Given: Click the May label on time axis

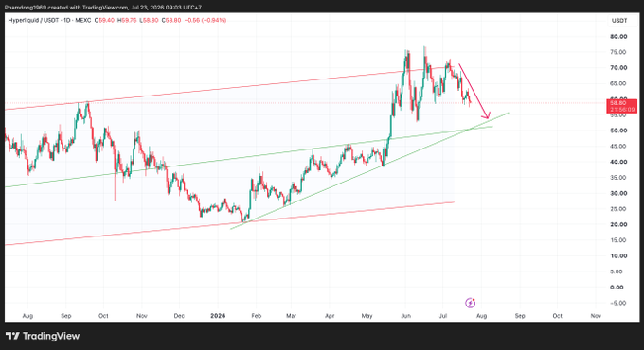Looking at the screenshot, I should click(x=367, y=316).
